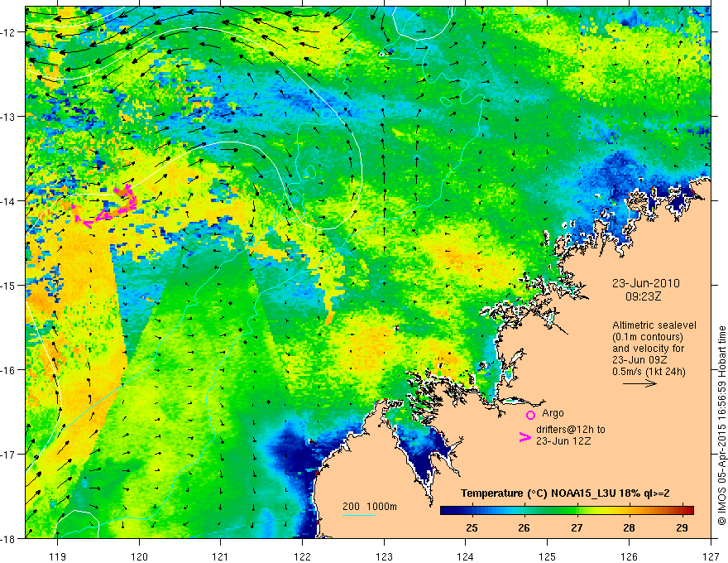Click the longitude axis label 122
The height and width of the screenshot is (563, 728).
pos(302,556)
